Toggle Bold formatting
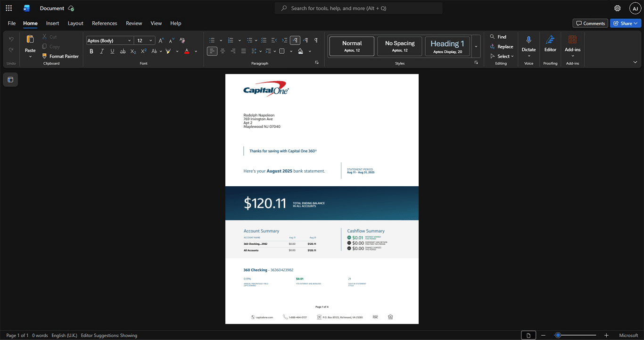This screenshot has width=644, height=340. point(91,51)
